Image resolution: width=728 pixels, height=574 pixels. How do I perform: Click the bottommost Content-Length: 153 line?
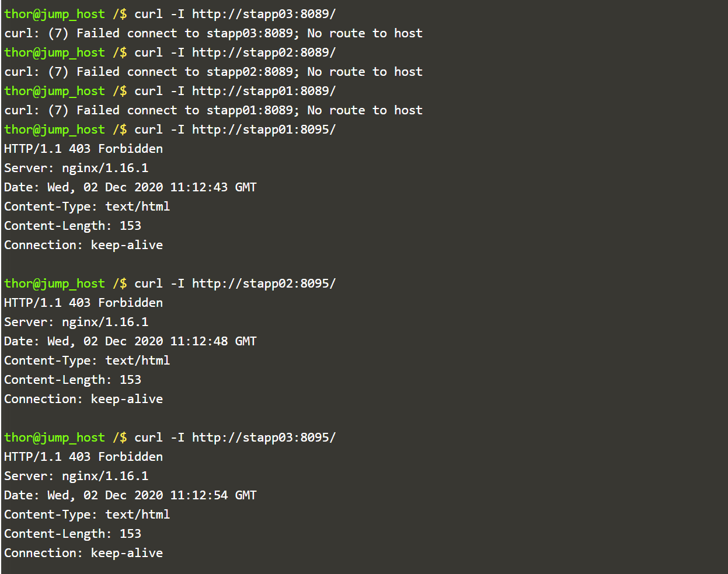73,534
